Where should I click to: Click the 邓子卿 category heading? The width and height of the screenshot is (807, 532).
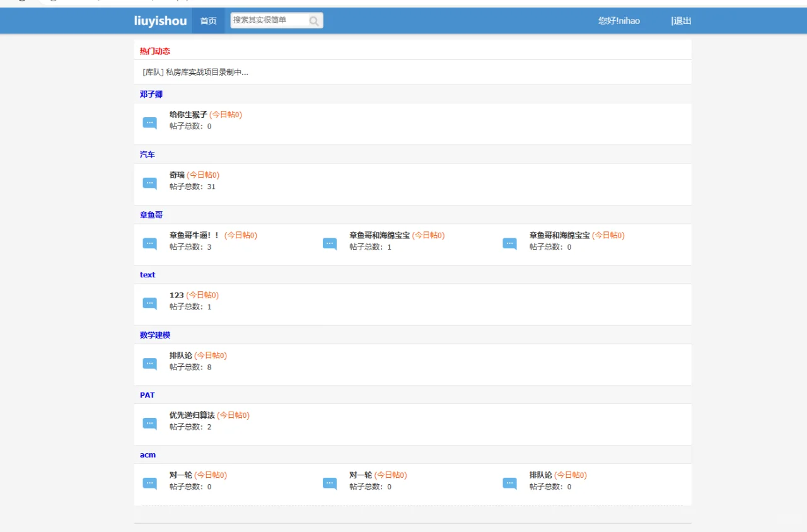(151, 94)
